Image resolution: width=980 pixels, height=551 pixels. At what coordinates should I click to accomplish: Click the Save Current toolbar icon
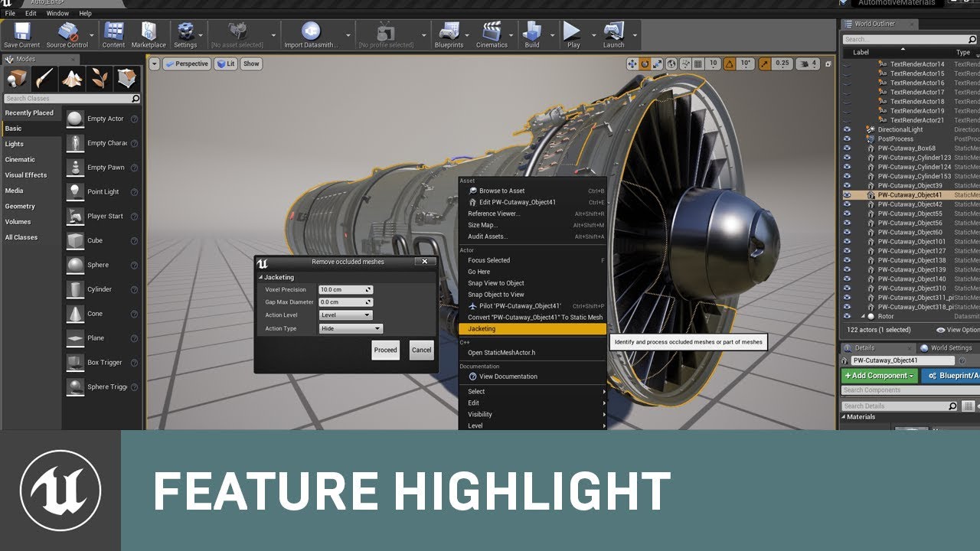click(21, 31)
